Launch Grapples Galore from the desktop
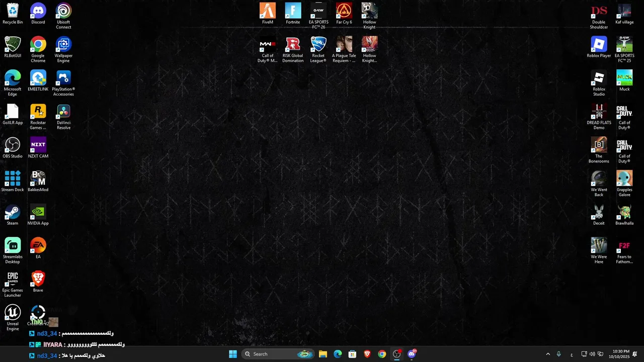The width and height of the screenshot is (644, 362). pyautogui.click(x=624, y=184)
